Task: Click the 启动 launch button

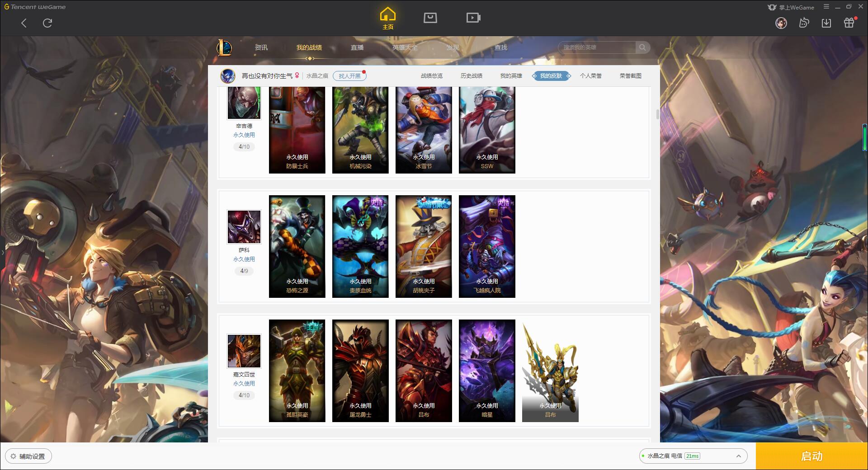Action: [811, 456]
